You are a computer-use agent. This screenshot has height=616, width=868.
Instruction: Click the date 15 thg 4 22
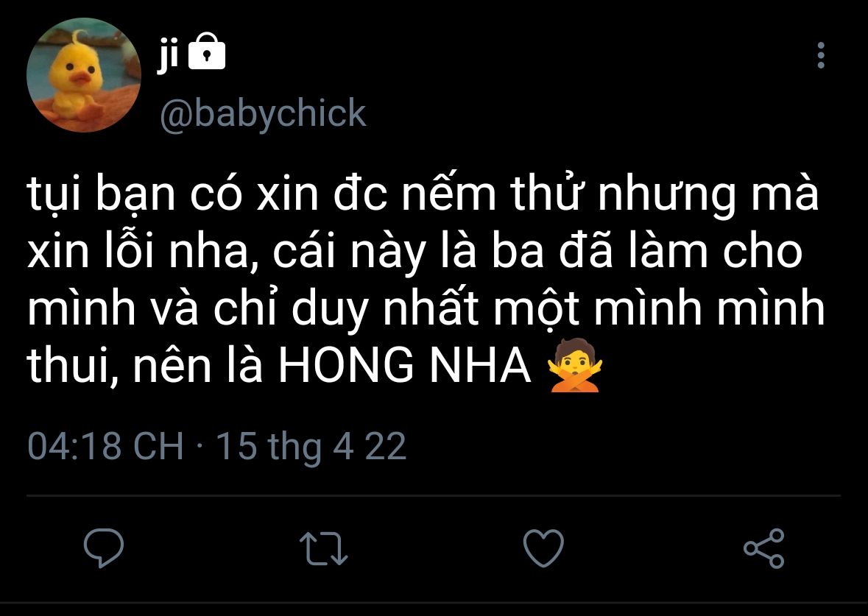pyautogui.click(x=311, y=447)
